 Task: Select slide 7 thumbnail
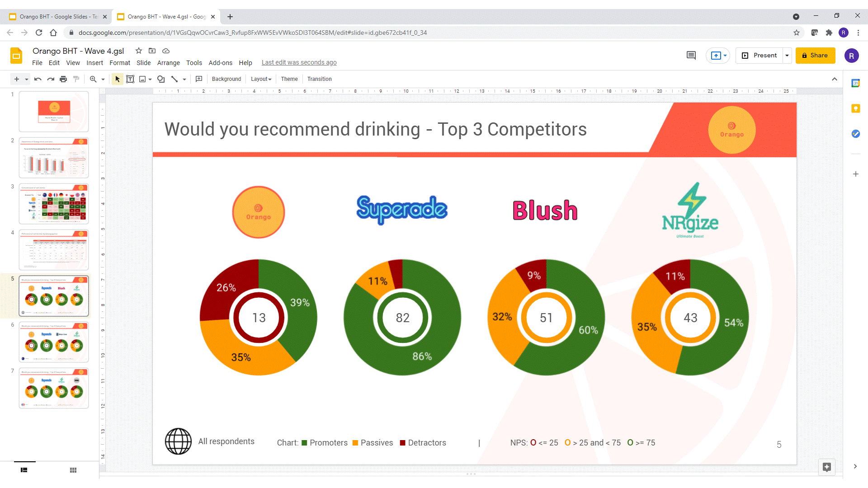pyautogui.click(x=54, y=388)
